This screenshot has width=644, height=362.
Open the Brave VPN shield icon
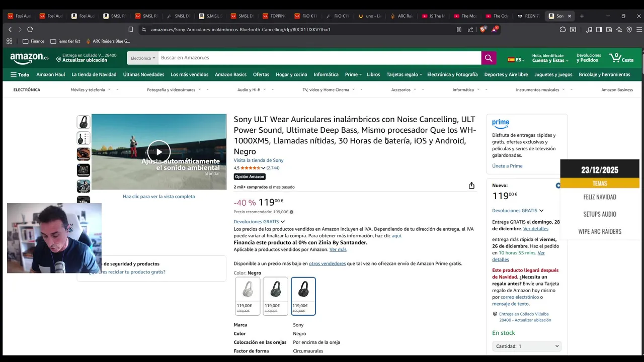click(x=629, y=30)
